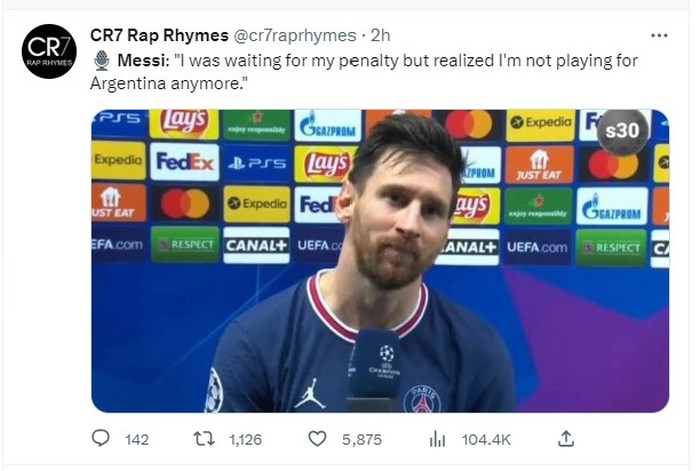The width and height of the screenshot is (700, 471).
Task: Click the bold Messi name in tweet
Action: [141, 61]
